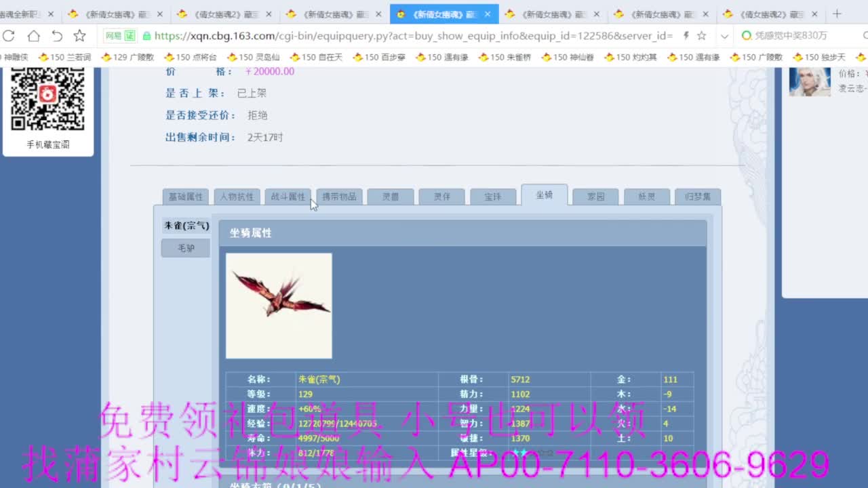Open the 150 自在天 bookmark
The image size is (868, 488).
coord(316,58)
